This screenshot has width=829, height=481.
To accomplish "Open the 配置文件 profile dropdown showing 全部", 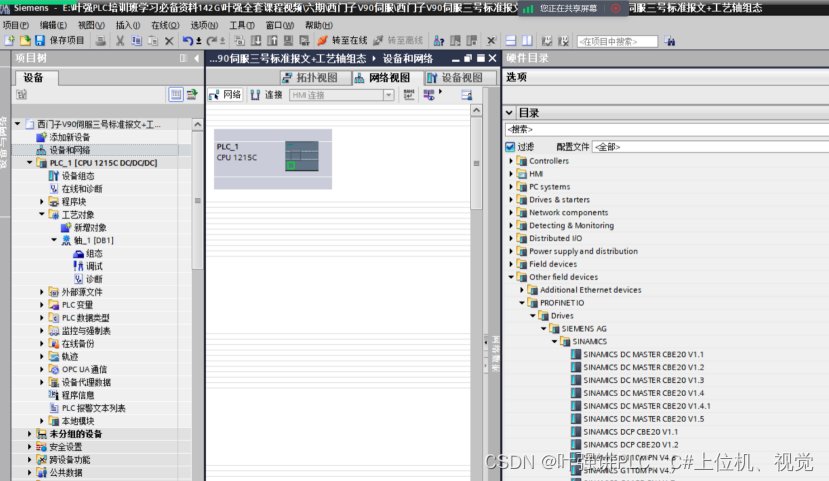I will point(710,146).
